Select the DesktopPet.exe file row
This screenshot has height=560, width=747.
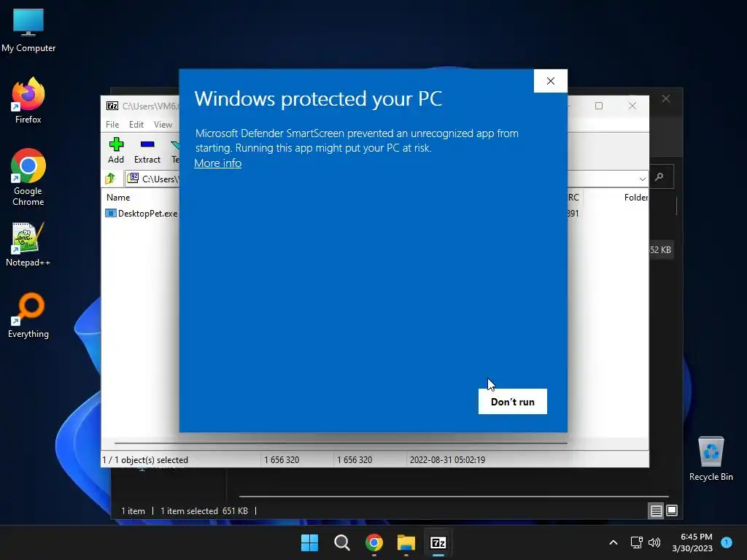pyautogui.click(x=142, y=214)
